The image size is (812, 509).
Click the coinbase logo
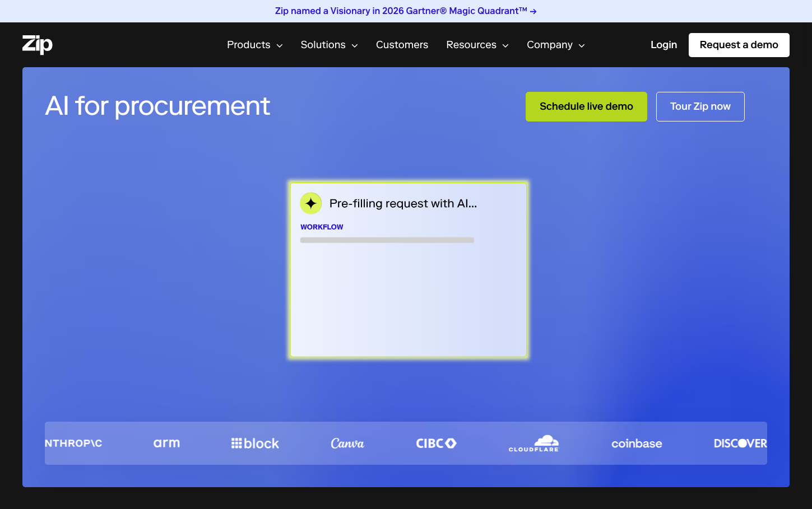[x=637, y=443]
